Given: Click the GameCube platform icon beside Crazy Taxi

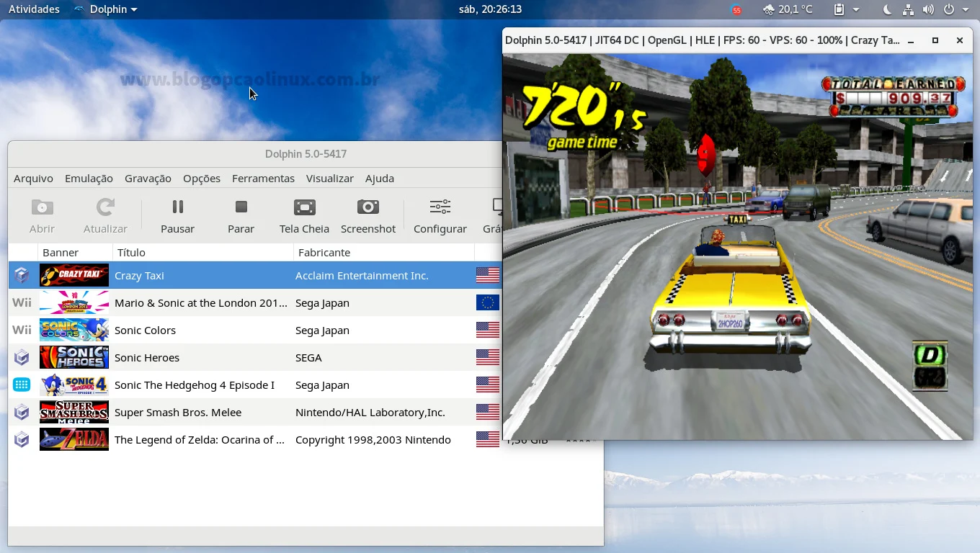Looking at the screenshot, I should 22,275.
